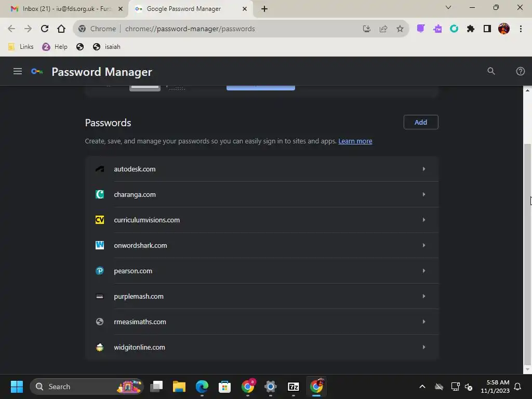Viewport: 532px width, 399px height.
Task: Open the Password Manager help icon
Action: (x=520, y=71)
